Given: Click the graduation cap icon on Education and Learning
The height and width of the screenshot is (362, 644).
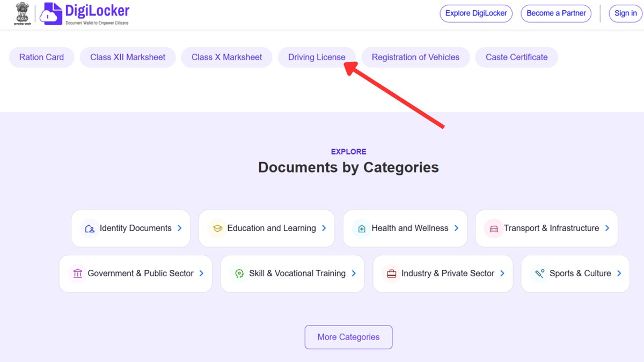Looking at the screenshot, I should point(217,228).
